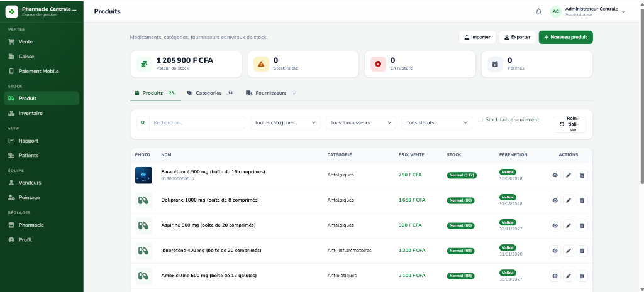Viewport: 644px width, 292px height.
Task: Delete Paracétamol 500 mg with trash icon
Action: (582, 176)
